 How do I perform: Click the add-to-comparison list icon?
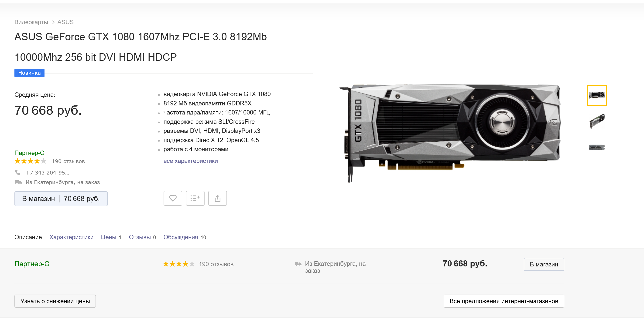(195, 198)
